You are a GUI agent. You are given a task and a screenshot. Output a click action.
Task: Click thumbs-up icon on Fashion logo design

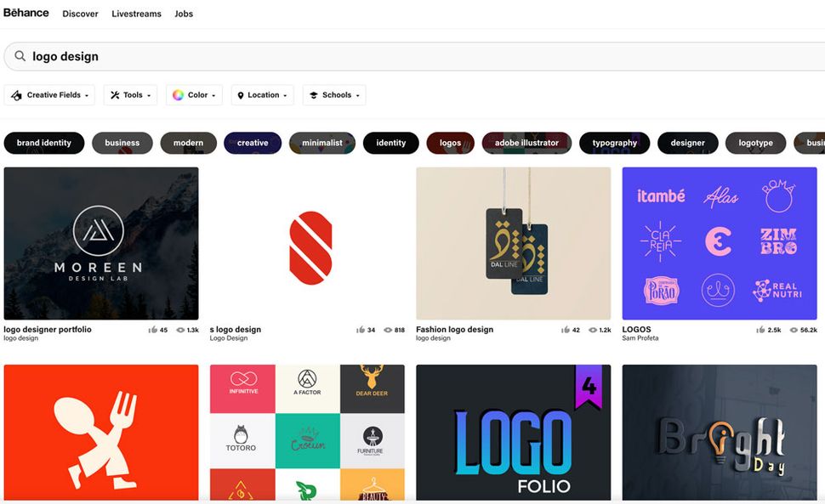[566, 330]
